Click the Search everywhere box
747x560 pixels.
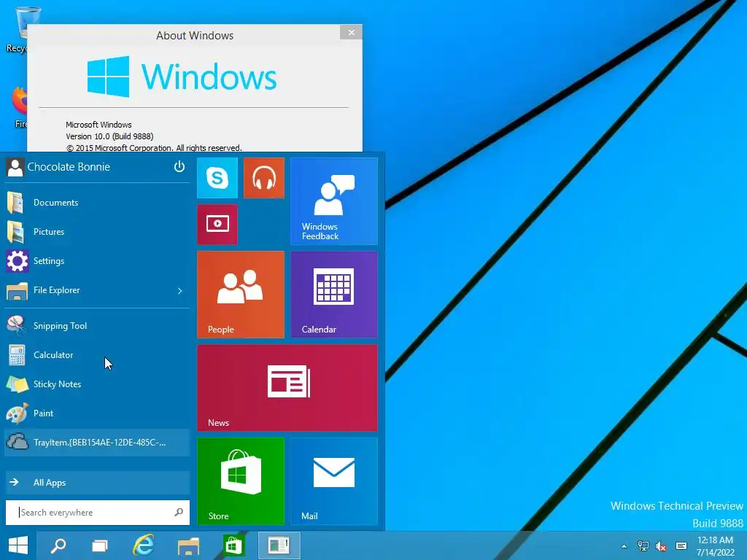click(x=97, y=513)
